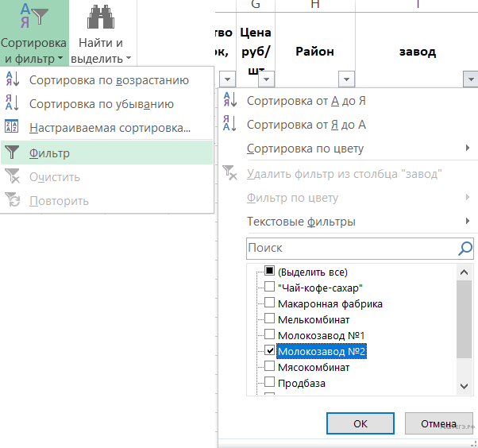Click the Найти и выделить binoculars icon

click(x=100, y=19)
